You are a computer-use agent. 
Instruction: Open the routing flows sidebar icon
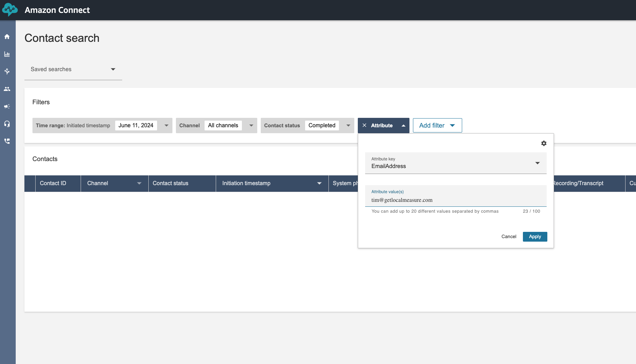click(x=7, y=71)
